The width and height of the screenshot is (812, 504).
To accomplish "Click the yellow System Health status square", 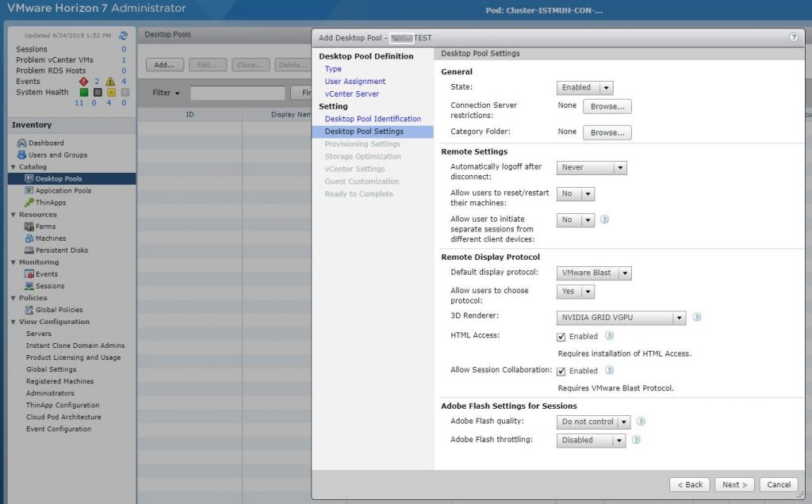I will [111, 92].
